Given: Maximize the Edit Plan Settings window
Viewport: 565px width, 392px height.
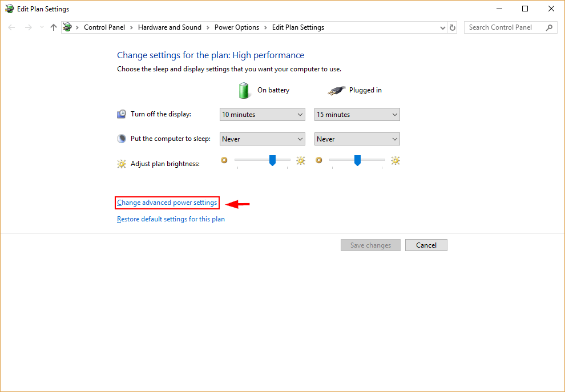Looking at the screenshot, I should [525, 9].
